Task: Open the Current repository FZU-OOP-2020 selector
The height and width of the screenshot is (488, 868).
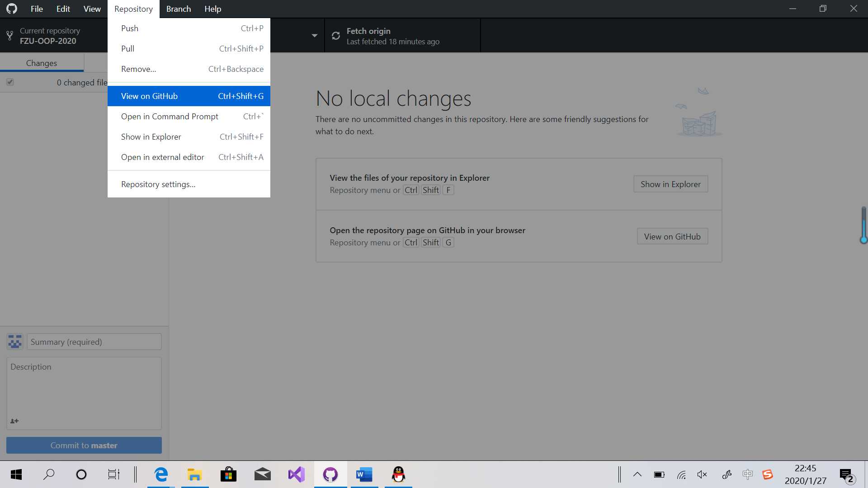Action: (x=54, y=36)
